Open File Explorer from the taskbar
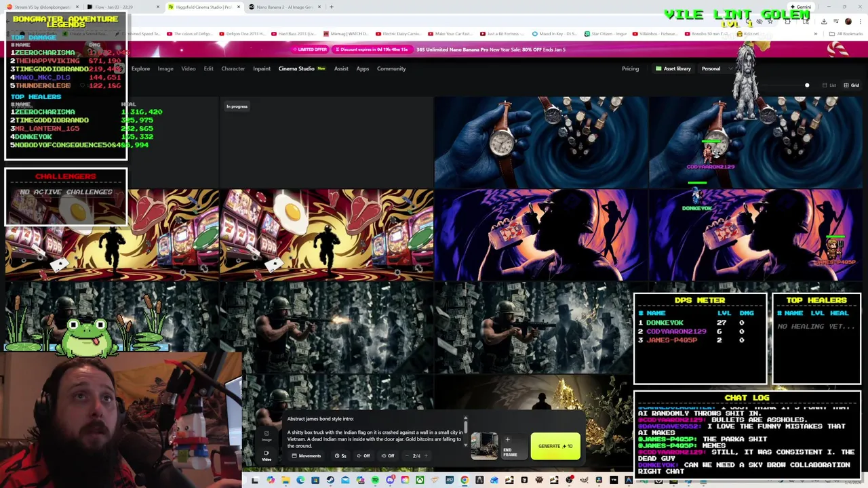 (285, 480)
